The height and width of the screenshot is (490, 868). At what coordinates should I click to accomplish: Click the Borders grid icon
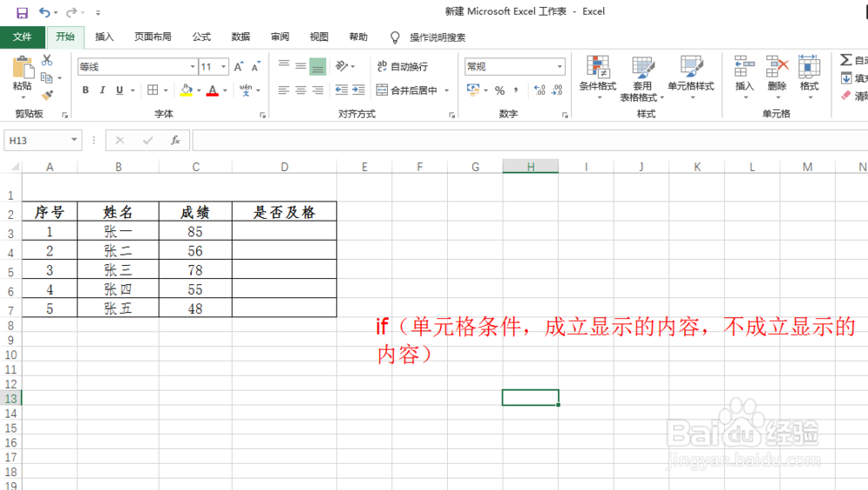153,89
